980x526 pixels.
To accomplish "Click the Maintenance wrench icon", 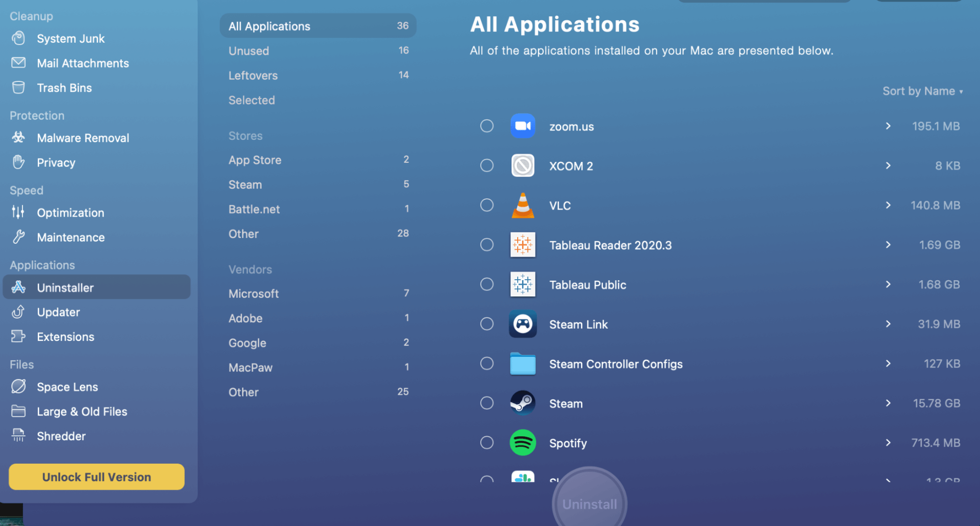I will (19, 237).
